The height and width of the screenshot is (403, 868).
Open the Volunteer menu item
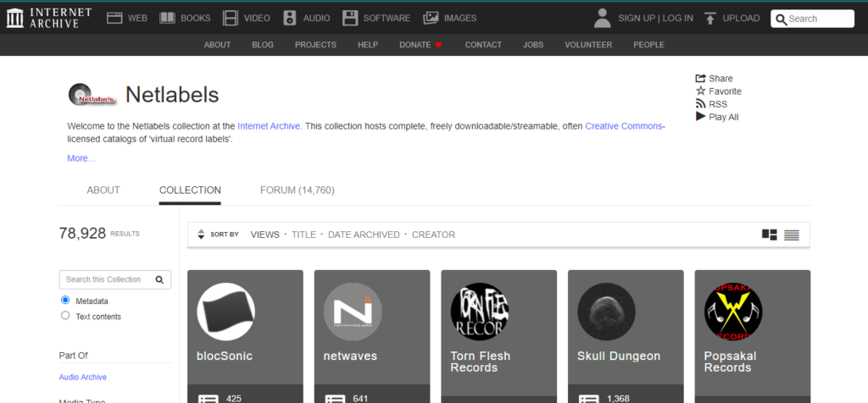tap(588, 45)
